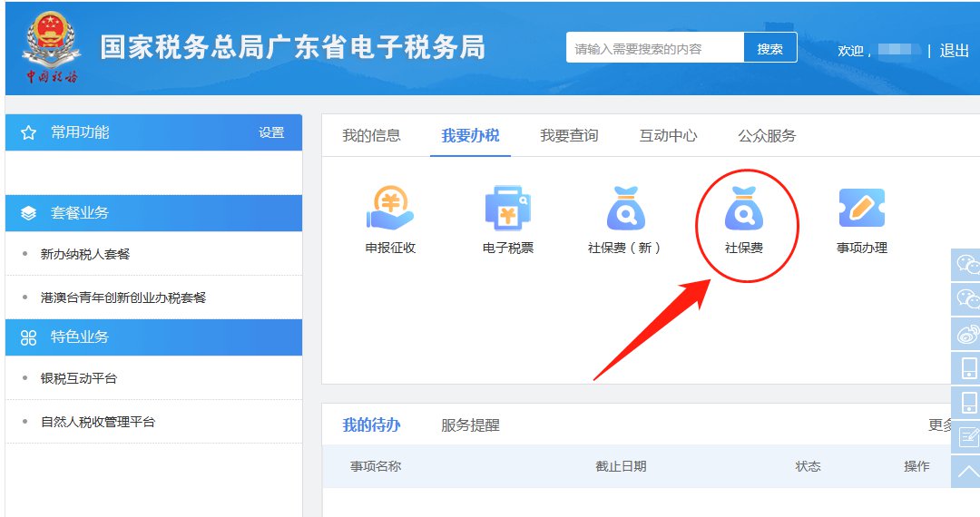Viewport: 980px width, 517px height.
Task: Click the 状态 column header
Action: [x=808, y=466]
